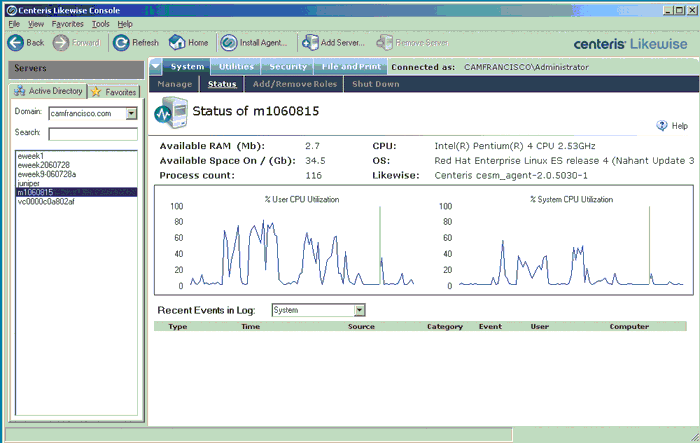Click into the Search input field
The width and height of the screenshot is (700, 443).
[x=93, y=134]
